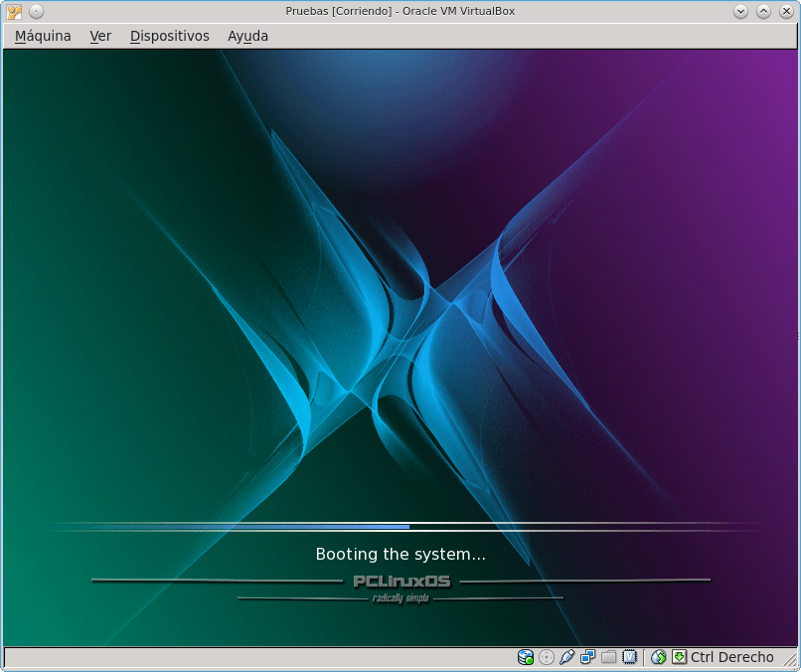Viewport: 801px width, 672px height.
Task: Click the Ctrl Derecho host key label
Action: [731, 657]
